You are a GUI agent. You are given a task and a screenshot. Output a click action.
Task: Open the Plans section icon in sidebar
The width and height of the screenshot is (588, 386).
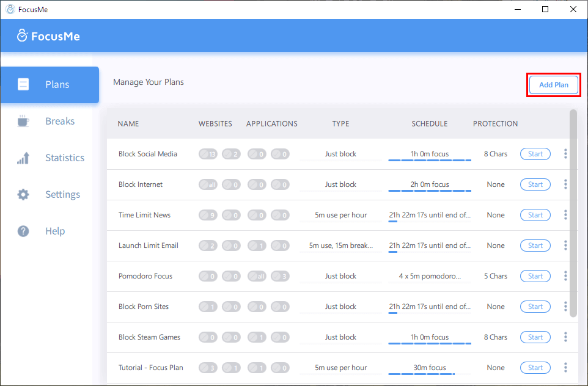click(23, 84)
